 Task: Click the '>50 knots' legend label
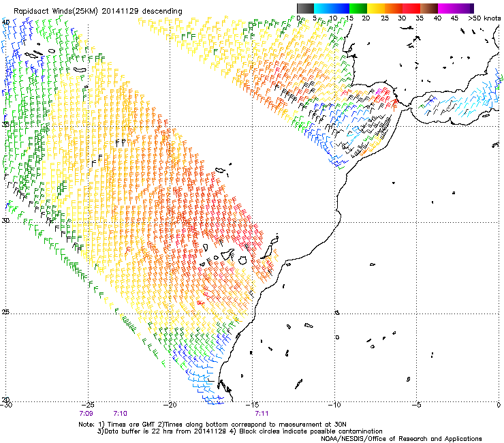point(484,18)
